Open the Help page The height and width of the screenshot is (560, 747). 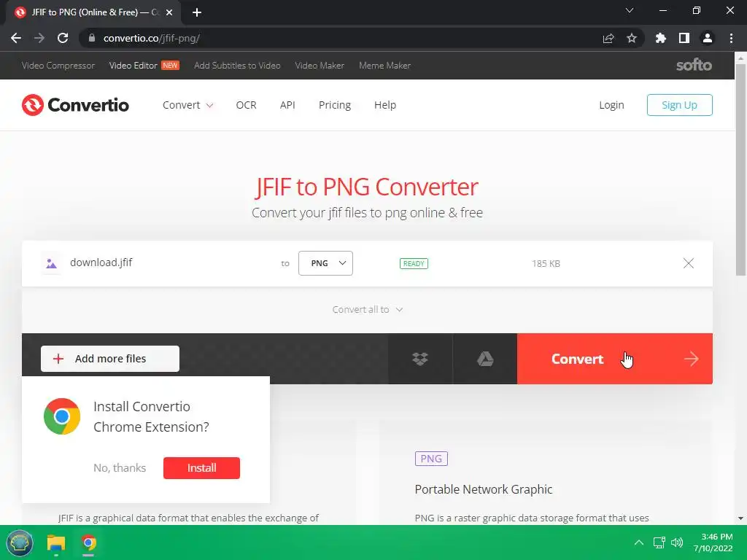click(x=385, y=105)
